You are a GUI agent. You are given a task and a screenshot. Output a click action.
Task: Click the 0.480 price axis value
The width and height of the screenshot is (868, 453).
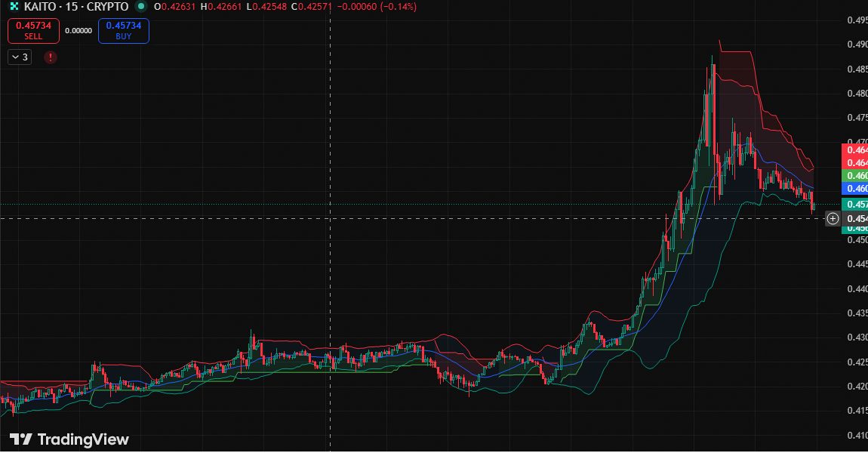[x=857, y=94]
